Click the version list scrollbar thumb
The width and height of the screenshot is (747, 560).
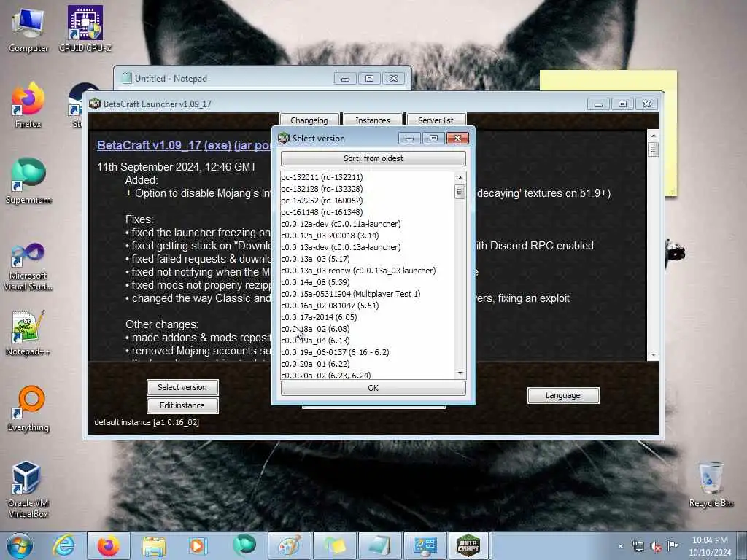pyautogui.click(x=460, y=192)
